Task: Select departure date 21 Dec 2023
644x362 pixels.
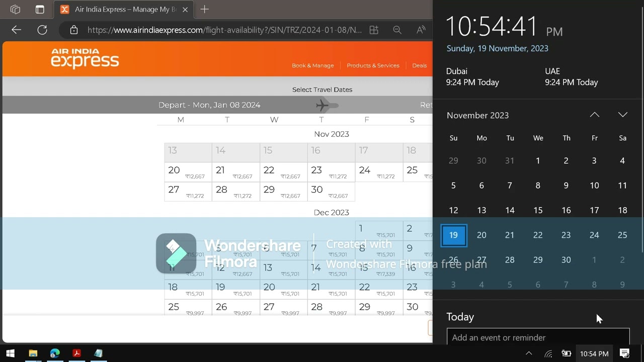Action: [332, 289]
